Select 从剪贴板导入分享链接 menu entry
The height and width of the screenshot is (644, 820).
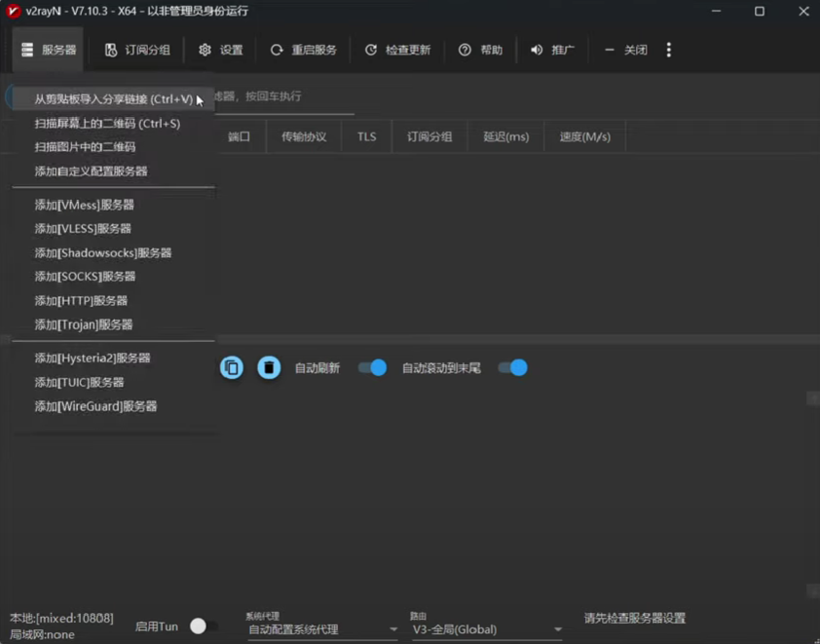pyautogui.click(x=113, y=99)
